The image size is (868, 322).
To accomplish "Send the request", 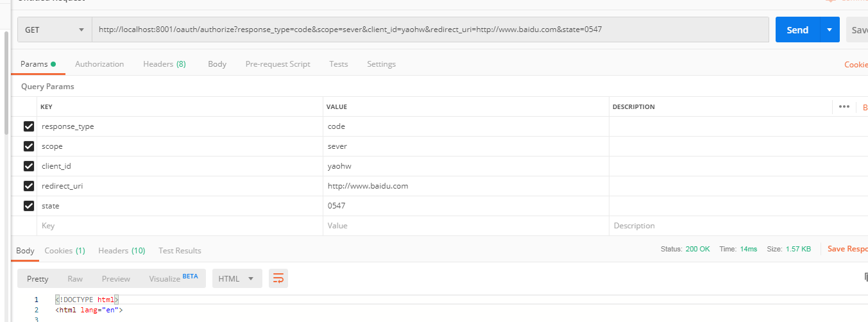I will point(797,30).
